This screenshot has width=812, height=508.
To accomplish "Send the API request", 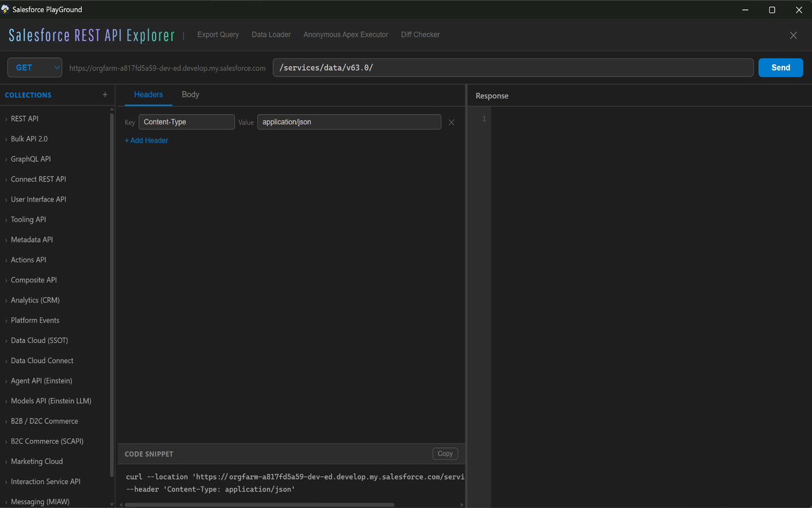I will [781, 68].
